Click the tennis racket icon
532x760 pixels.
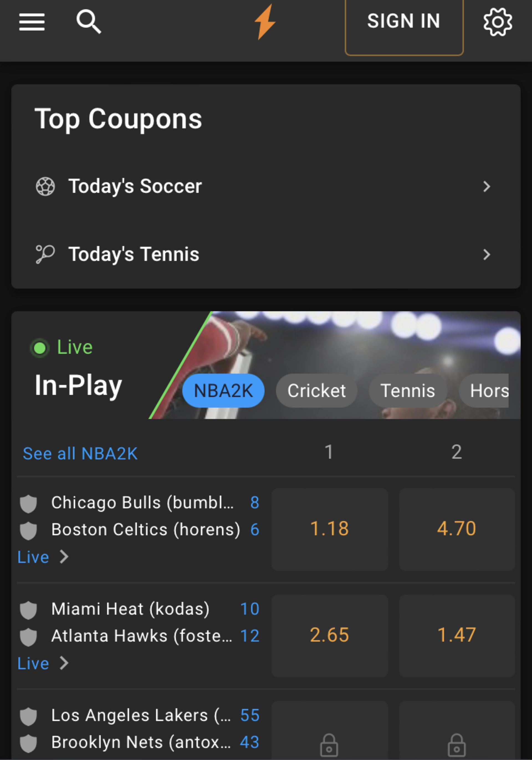45,254
